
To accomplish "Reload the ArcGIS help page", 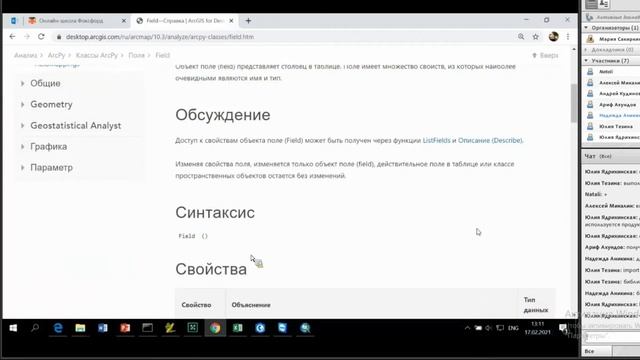I will (41, 37).
